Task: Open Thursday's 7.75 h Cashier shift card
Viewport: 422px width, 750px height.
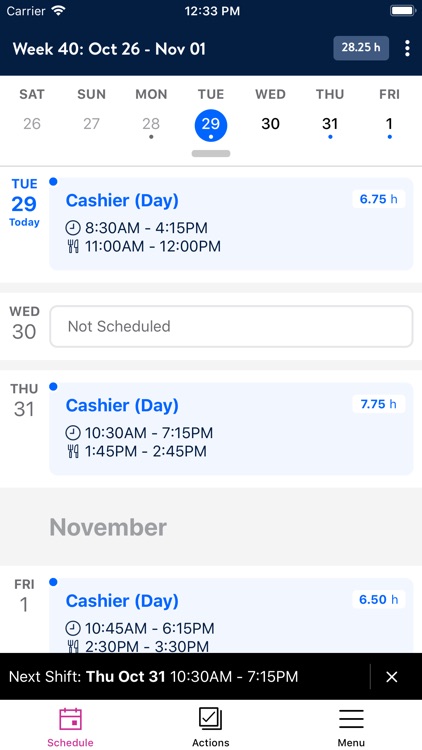Action: [231, 429]
